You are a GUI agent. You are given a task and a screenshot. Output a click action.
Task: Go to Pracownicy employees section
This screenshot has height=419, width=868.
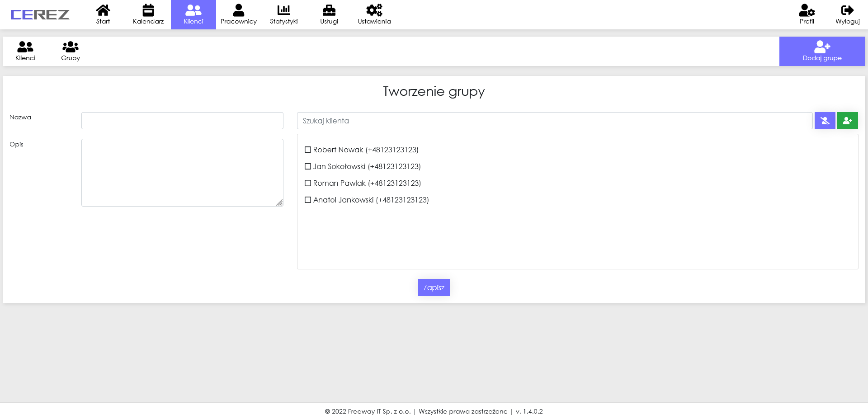[x=239, y=14]
